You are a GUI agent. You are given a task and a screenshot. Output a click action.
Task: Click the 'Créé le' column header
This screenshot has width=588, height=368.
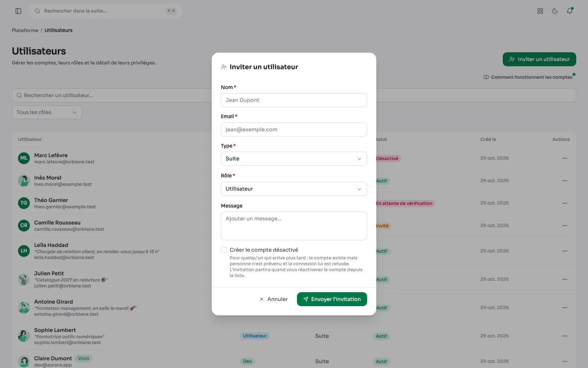tap(488, 139)
